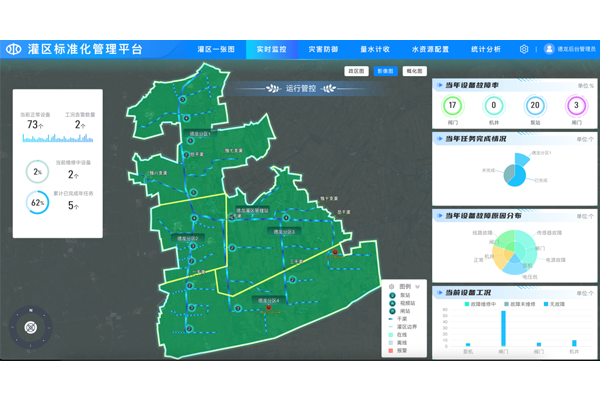The image size is (600, 400).
Task: Click the 62% completed tasks progress ring
Action: point(38,203)
